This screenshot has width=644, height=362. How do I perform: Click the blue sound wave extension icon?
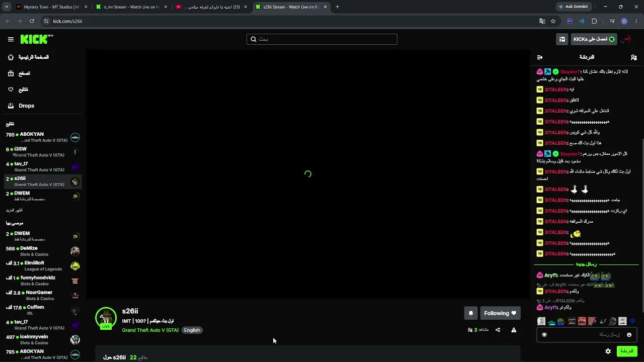tap(582, 21)
